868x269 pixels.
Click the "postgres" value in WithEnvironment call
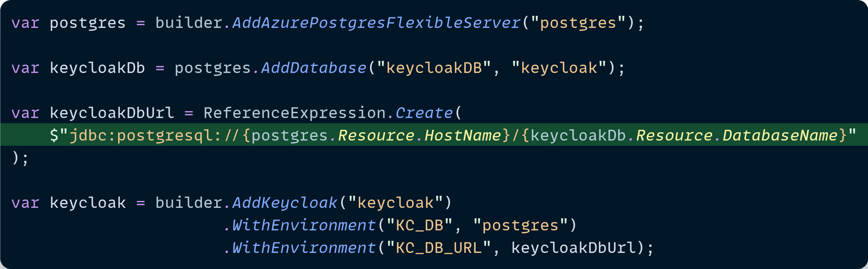[x=520, y=226]
